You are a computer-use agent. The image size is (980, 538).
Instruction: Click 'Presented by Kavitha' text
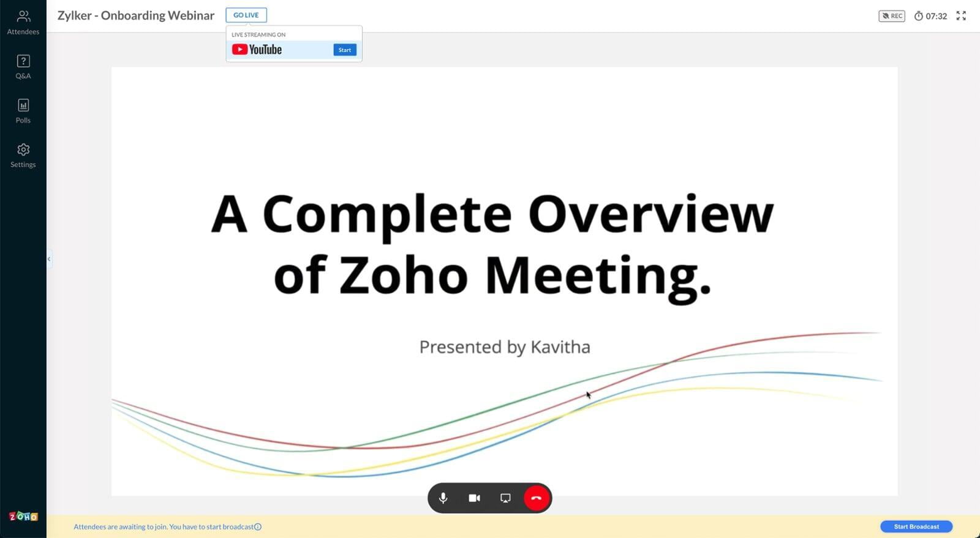coord(505,347)
